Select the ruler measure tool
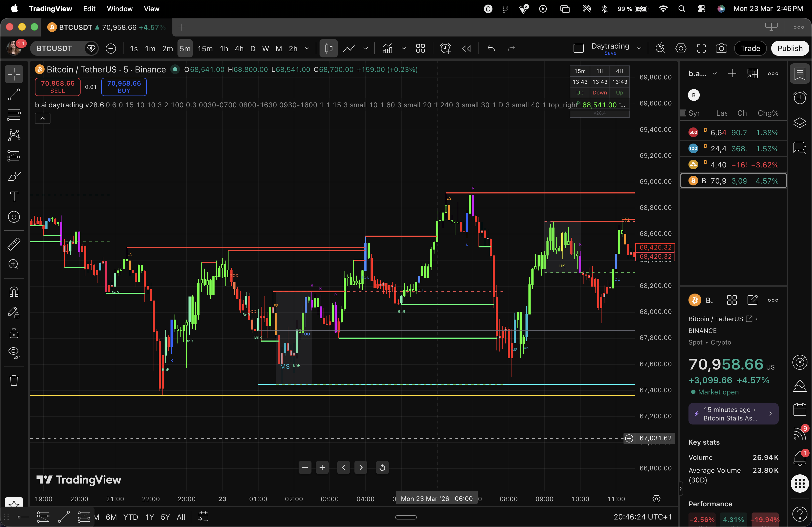 (x=14, y=244)
